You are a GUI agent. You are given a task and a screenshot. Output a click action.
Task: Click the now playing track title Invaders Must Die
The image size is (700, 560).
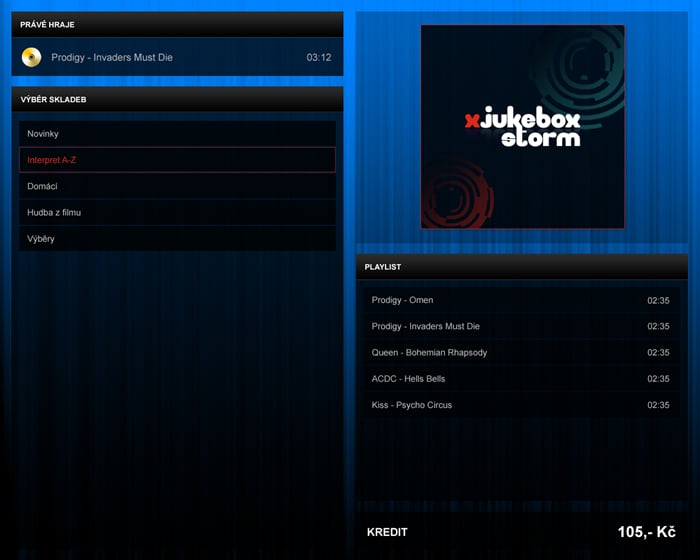pyautogui.click(x=112, y=58)
